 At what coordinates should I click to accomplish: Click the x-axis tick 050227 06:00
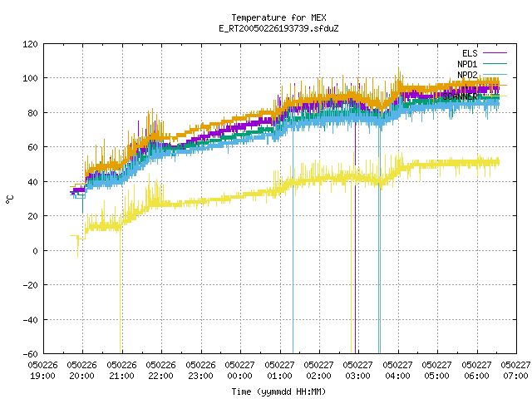click(476, 371)
